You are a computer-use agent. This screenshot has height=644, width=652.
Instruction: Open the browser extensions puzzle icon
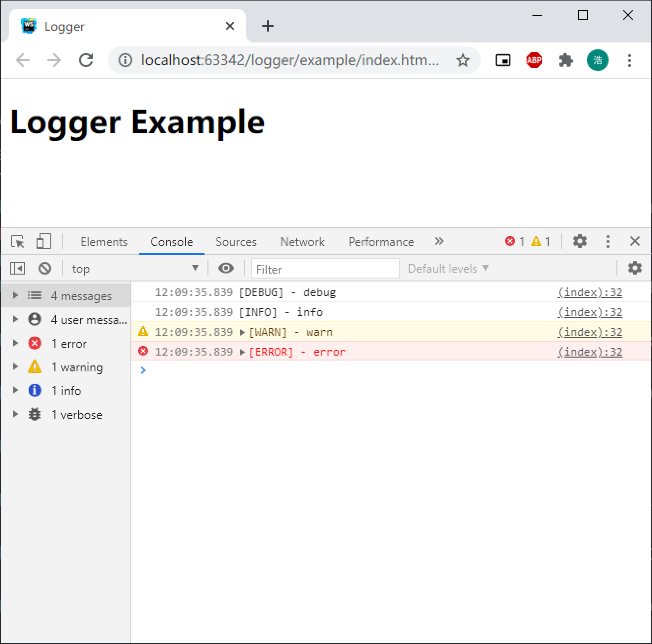point(566,60)
